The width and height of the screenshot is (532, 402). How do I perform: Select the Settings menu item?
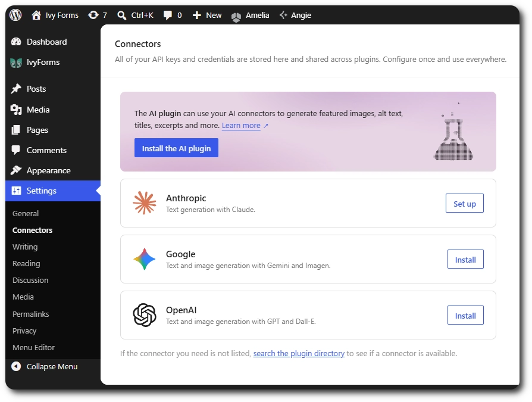tap(53, 191)
